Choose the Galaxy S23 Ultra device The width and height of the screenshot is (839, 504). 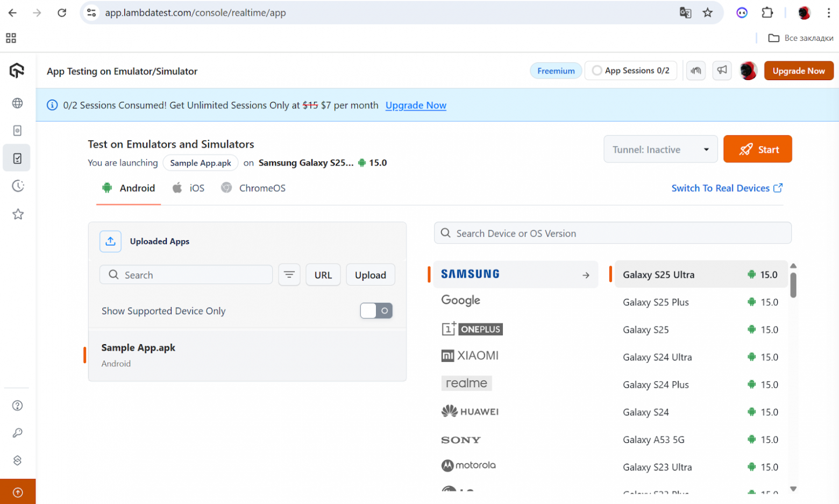click(701, 467)
